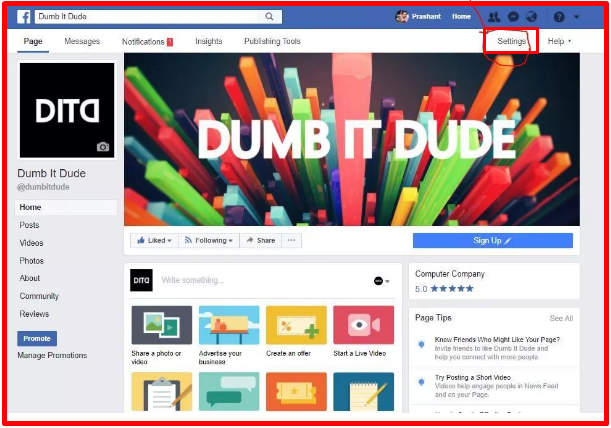Viewport: 611px width, 428px height.
Task: Click the red Notifications count badge
Action: click(x=170, y=42)
